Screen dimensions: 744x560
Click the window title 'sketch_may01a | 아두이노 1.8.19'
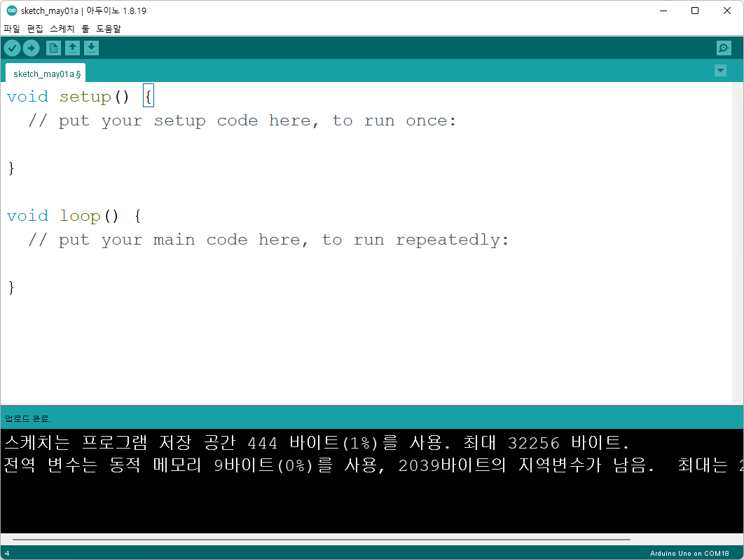coord(83,11)
